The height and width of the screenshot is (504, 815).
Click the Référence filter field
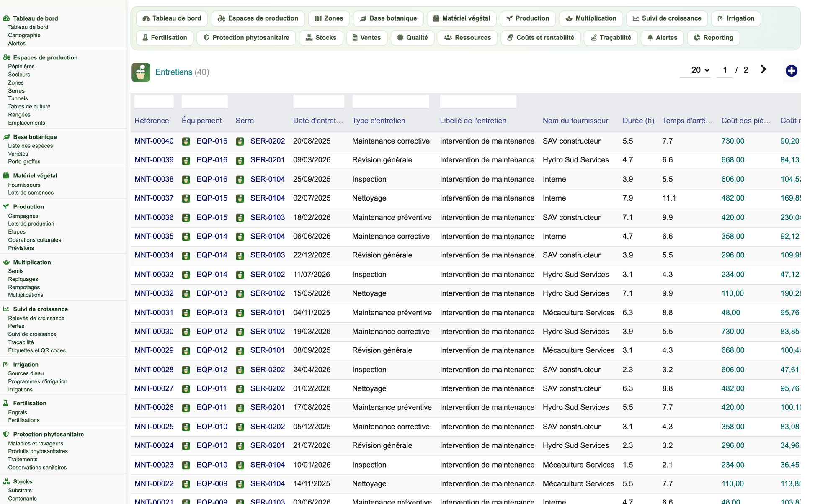(154, 101)
